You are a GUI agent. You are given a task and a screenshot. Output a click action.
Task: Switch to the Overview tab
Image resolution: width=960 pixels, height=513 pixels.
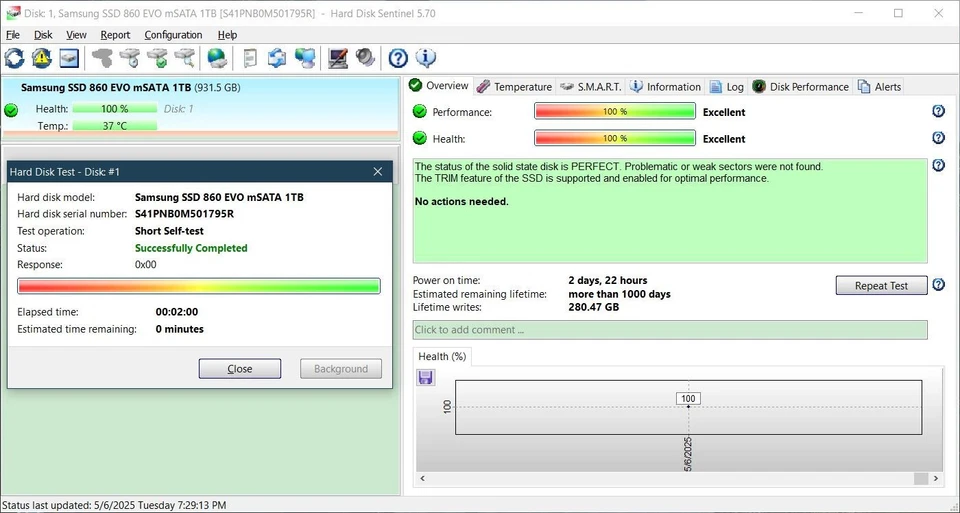coord(439,86)
